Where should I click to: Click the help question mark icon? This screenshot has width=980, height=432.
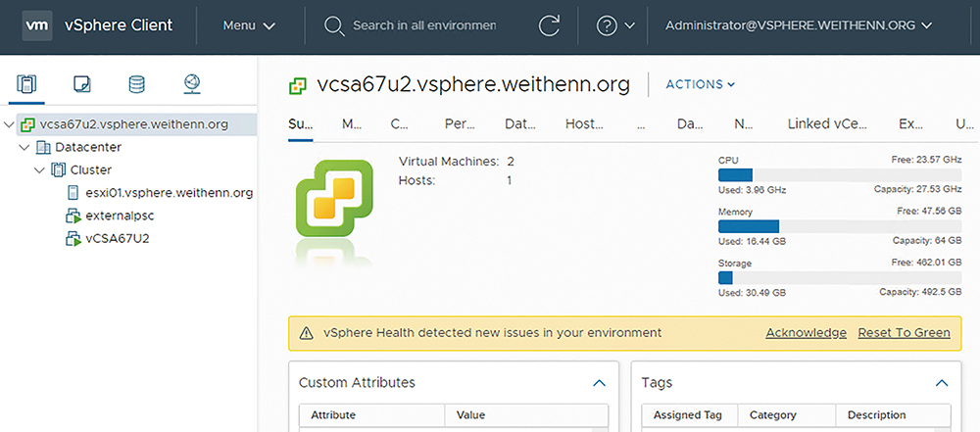607,25
